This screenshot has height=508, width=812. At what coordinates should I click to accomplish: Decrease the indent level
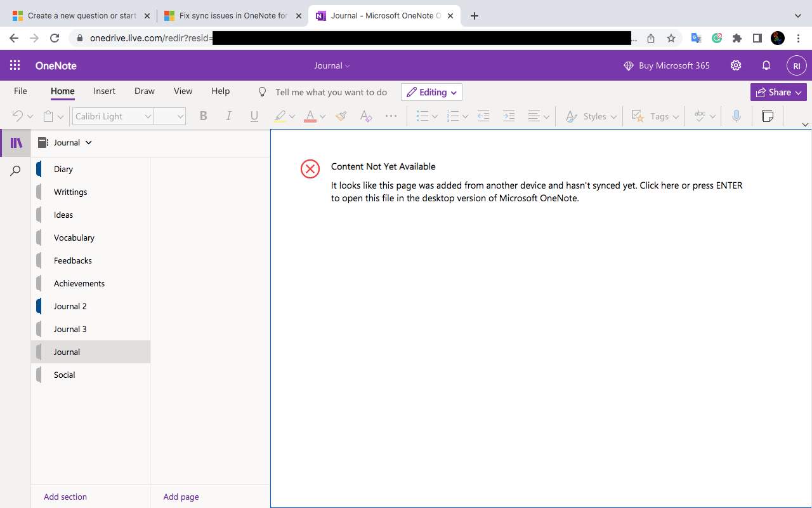483,116
